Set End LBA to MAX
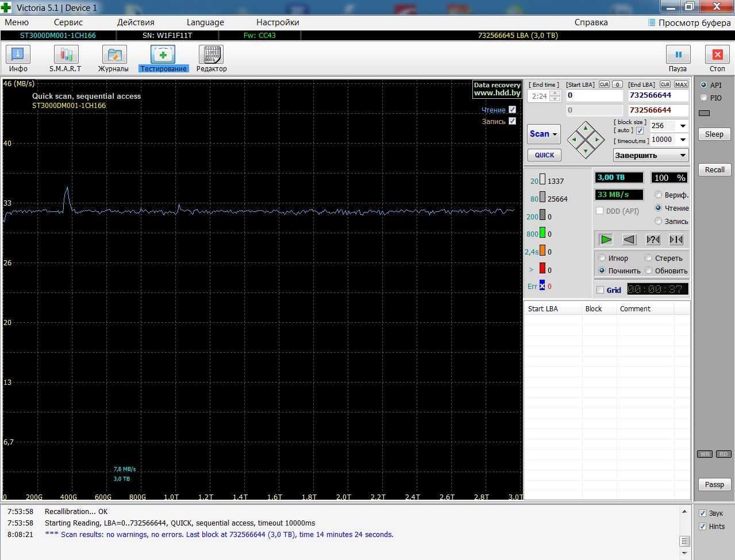Screen dimensions: 735x560 pyautogui.click(x=681, y=84)
